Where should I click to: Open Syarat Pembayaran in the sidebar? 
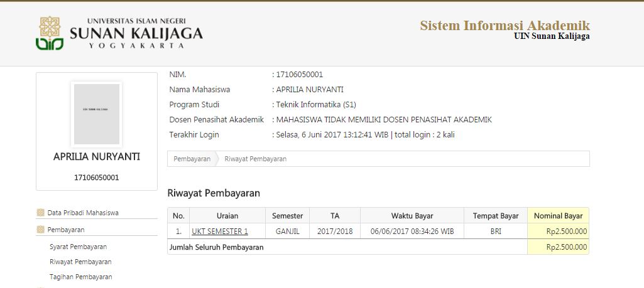[x=78, y=247]
